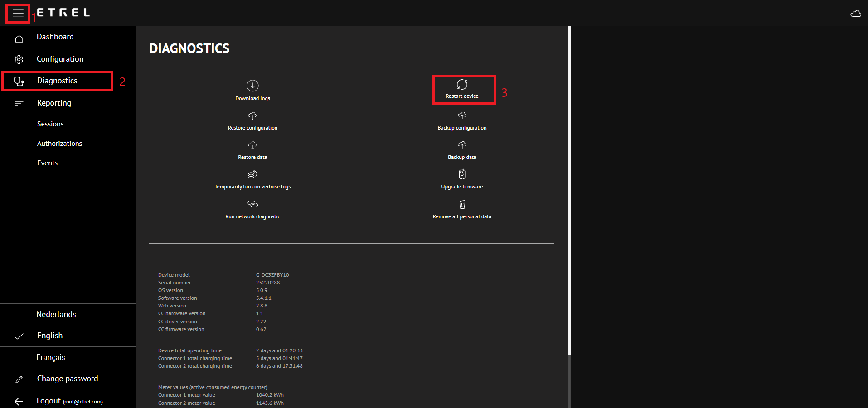Click the Remove all personal data trash icon
This screenshot has width=868, height=408.
tap(462, 205)
